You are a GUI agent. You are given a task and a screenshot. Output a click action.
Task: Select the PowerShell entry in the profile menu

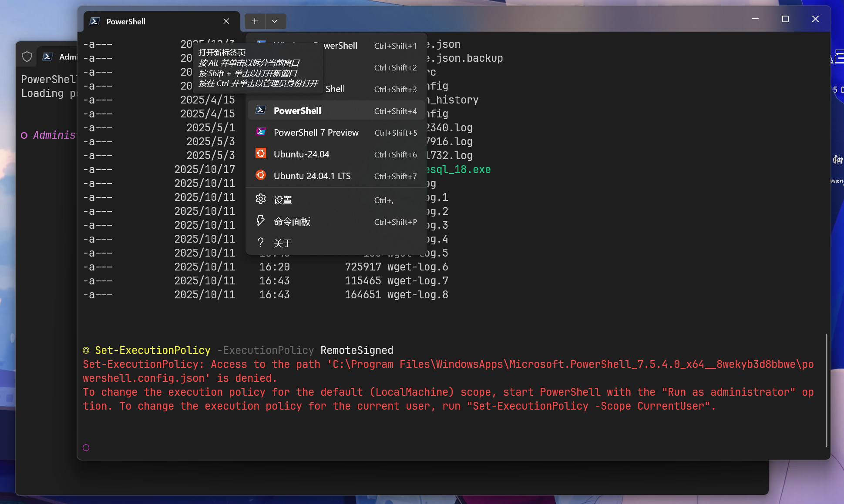click(x=298, y=110)
